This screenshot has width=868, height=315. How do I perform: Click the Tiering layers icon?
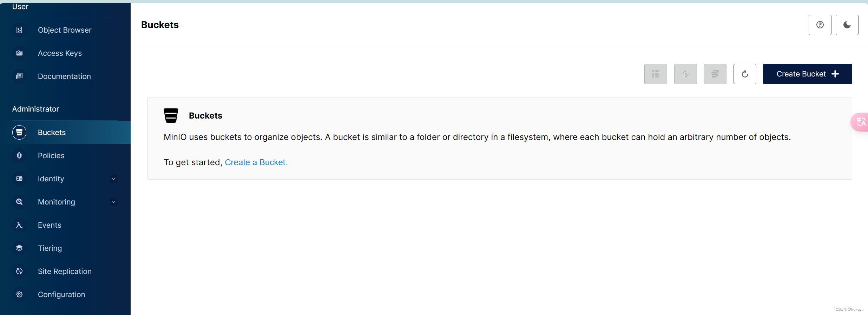19,248
